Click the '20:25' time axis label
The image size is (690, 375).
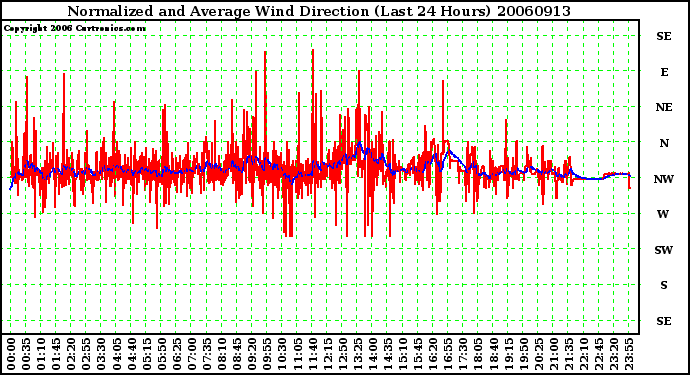pyautogui.click(x=539, y=354)
